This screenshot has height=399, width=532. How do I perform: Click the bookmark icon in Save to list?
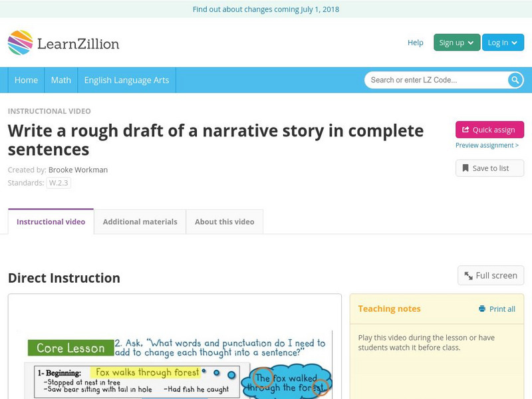[465, 168]
